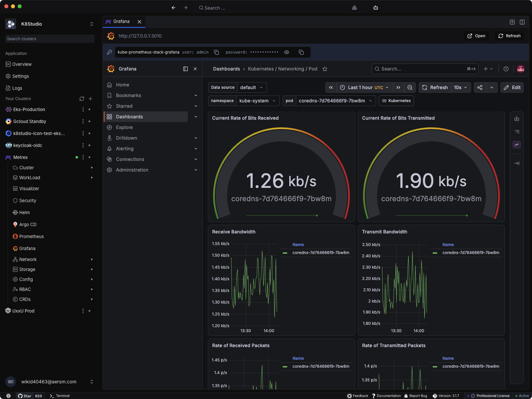Collapse the right side rail
The height and width of the screenshot is (399, 532).
click(517, 163)
